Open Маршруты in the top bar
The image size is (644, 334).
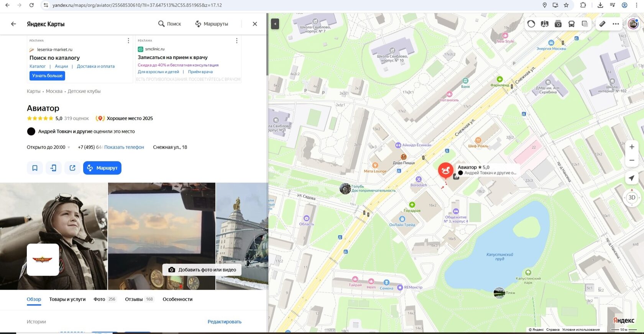click(212, 24)
